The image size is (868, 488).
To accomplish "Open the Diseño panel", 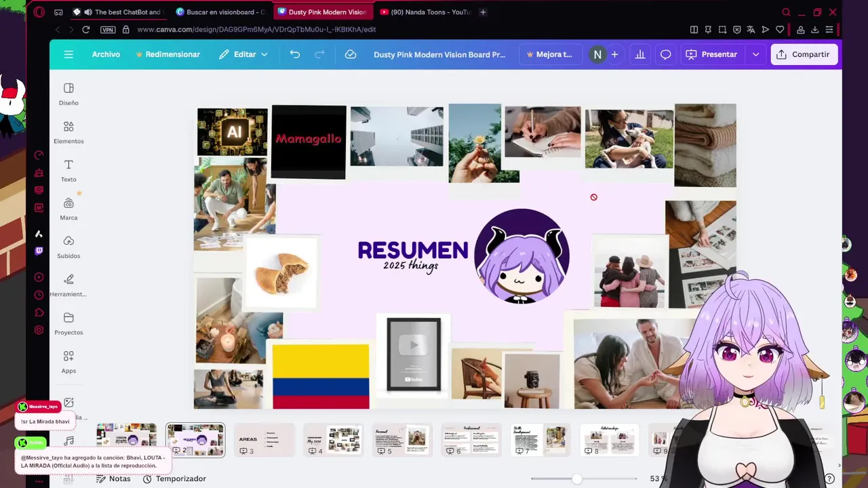I will [68, 94].
